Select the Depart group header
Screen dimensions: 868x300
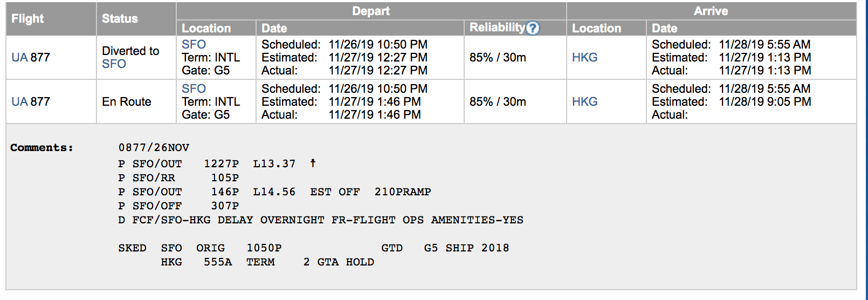click(370, 11)
